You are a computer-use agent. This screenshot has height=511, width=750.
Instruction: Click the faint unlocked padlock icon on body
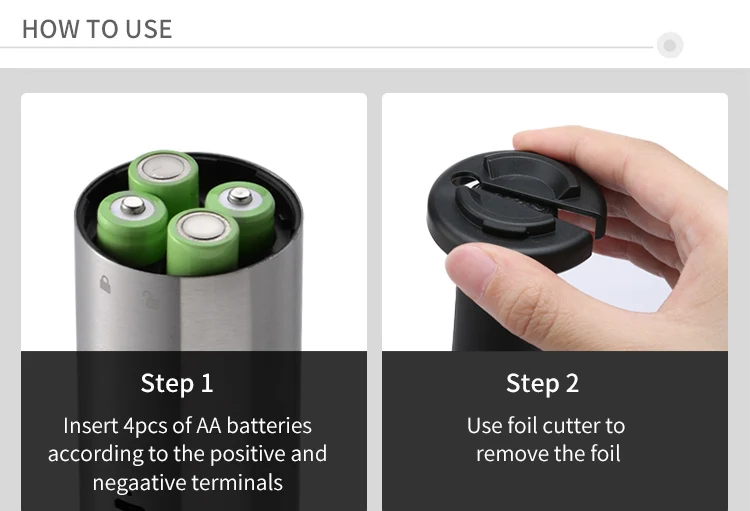[150, 299]
